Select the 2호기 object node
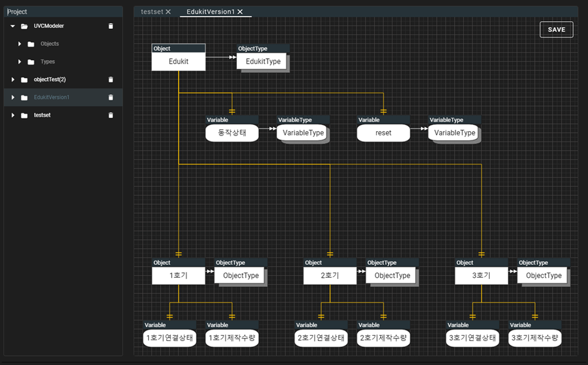 330,276
